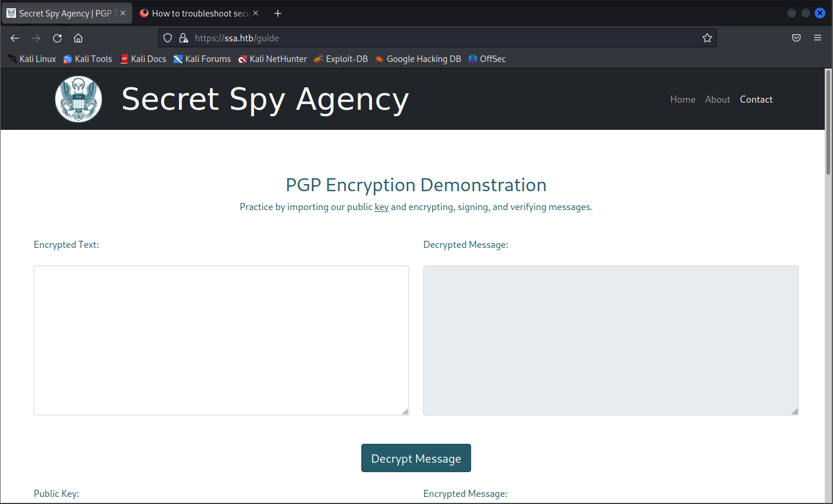The width and height of the screenshot is (833, 504).
Task: Open the Exploit-DB bookmark
Action: (341, 59)
